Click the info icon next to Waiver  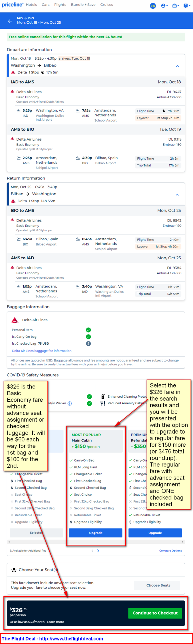point(70,403)
